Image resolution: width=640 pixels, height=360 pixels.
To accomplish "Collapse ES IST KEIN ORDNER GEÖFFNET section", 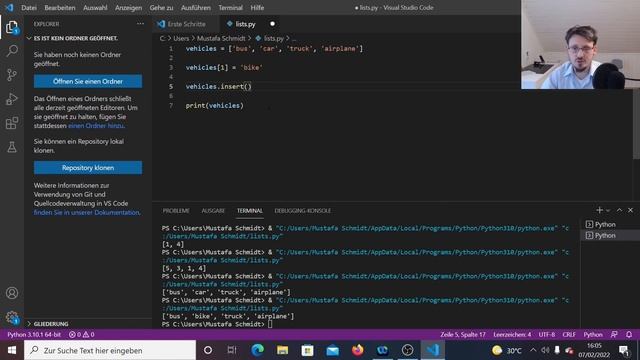I will [x=76, y=38].
